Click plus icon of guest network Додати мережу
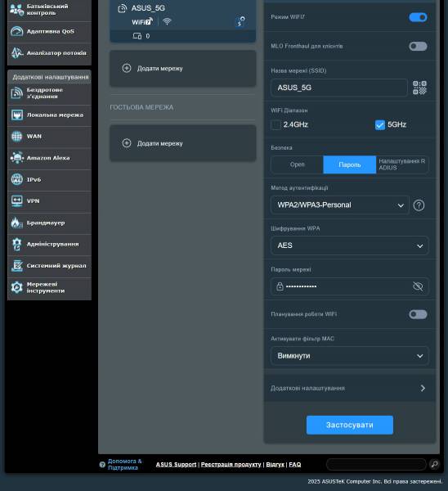Viewport: 448px width, 491px height. coord(127,143)
